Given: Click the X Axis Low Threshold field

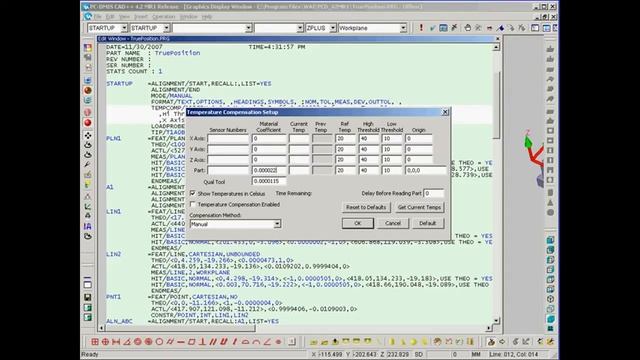Looking at the screenshot, I should [x=392, y=139].
